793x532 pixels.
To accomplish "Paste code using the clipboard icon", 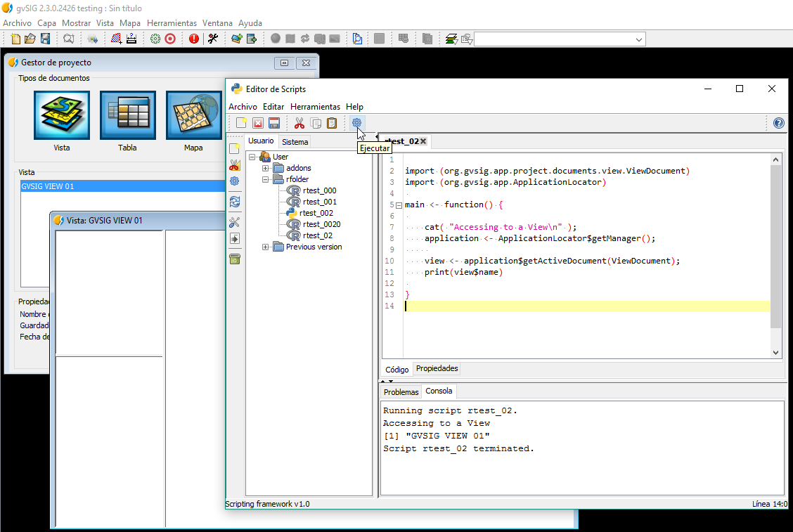I will pos(331,122).
